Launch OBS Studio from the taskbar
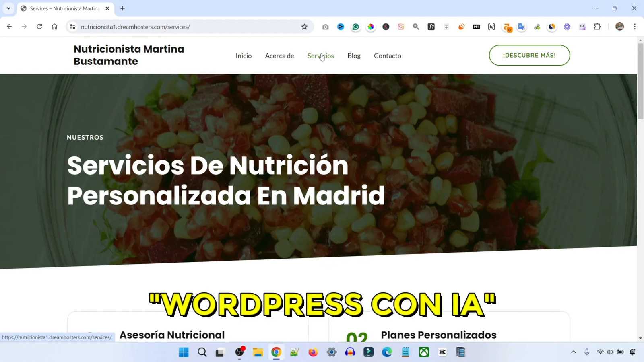The image size is (644, 362). pos(239,352)
